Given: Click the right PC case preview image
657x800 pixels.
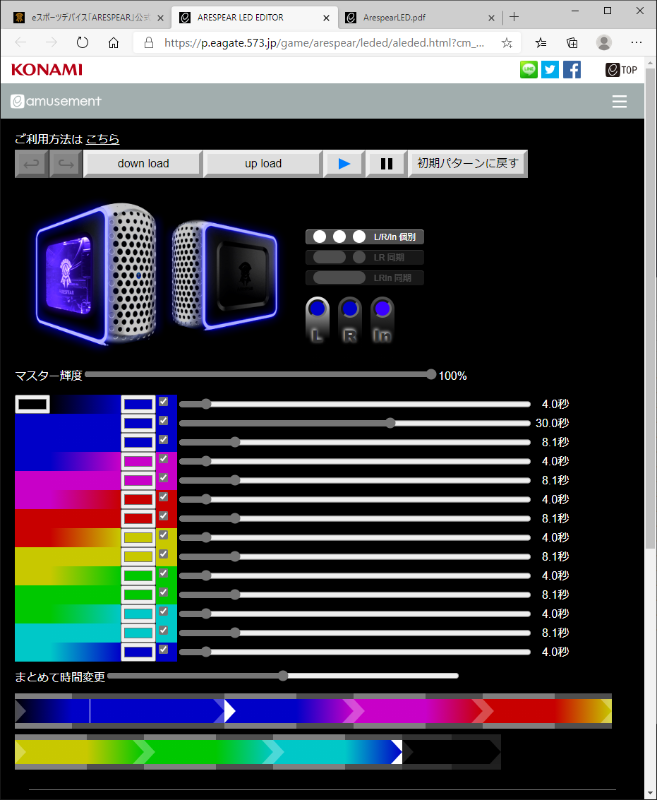Looking at the screenshot, I should click(224, 276).
